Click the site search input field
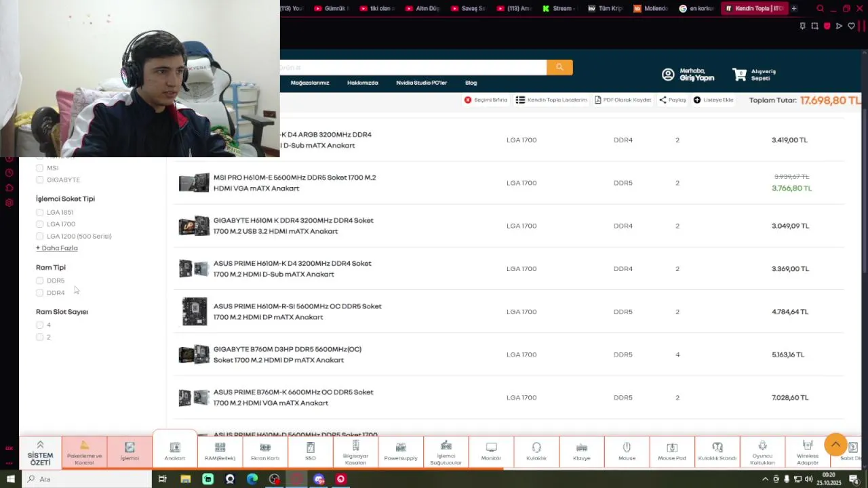This screenshot has width=868, height=488. point(413,67)
